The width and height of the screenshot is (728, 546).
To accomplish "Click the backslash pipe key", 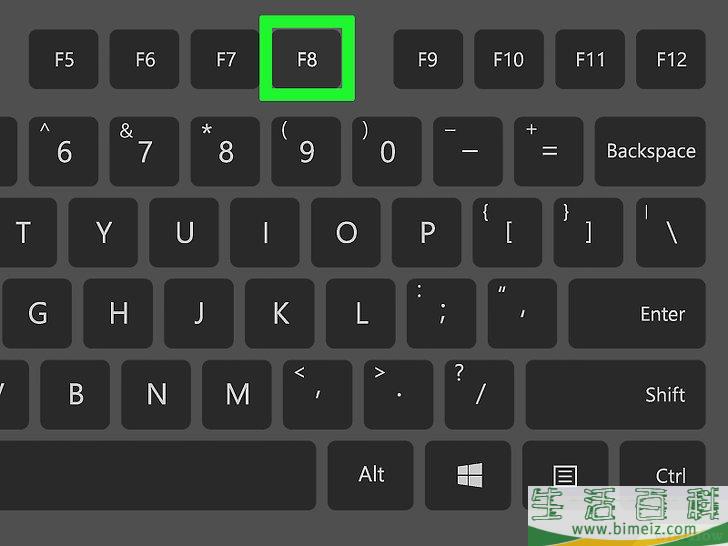I will click(x=671, y=233).
